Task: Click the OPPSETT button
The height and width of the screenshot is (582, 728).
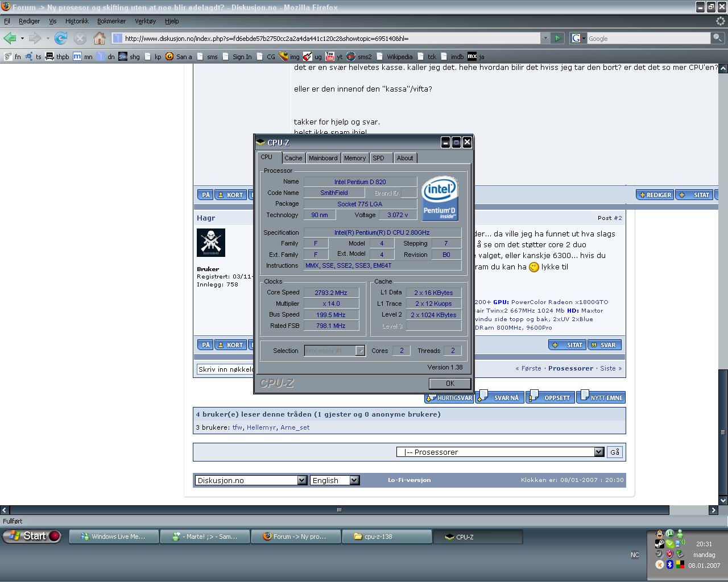Action: coord(551,397)
